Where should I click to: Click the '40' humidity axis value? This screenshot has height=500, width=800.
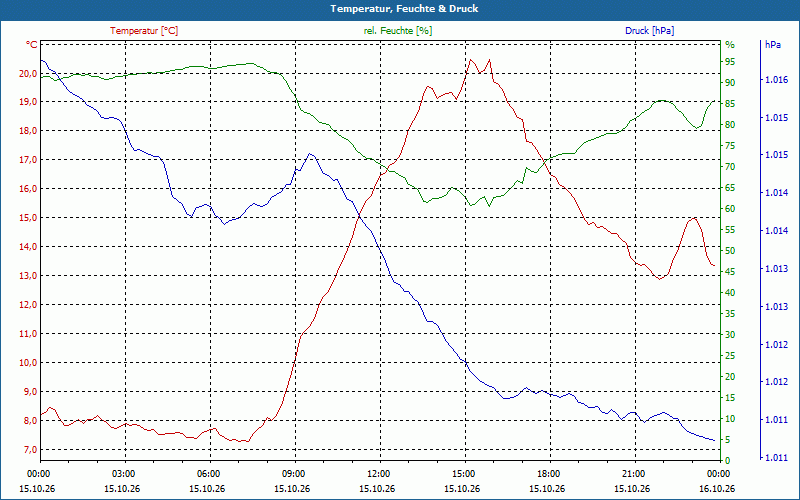click(730, 293)
